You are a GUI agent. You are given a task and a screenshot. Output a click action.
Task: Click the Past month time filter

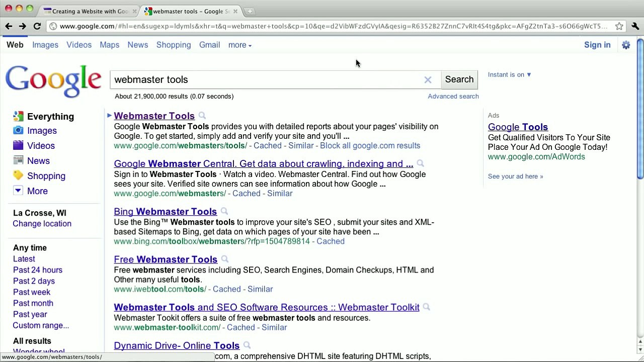point(33,303)
